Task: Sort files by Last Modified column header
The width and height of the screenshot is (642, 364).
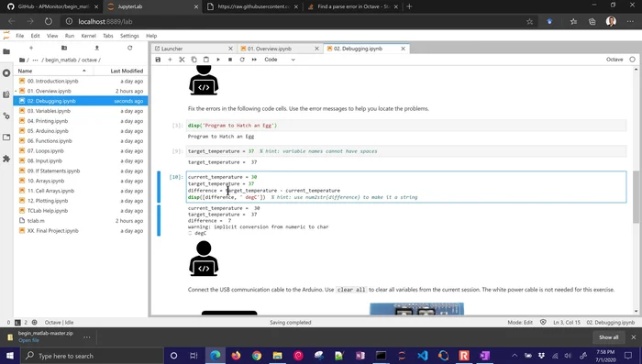Action: [120, 71]
